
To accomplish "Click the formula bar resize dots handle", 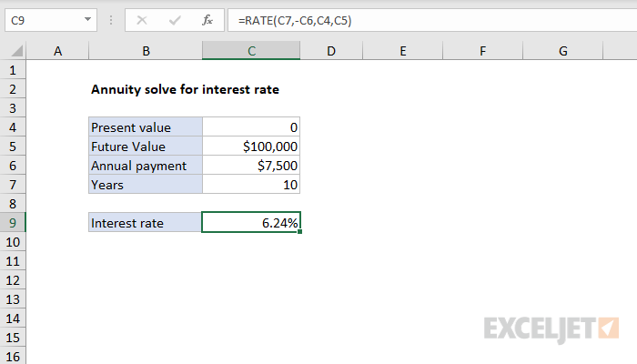I will (111, 20).
